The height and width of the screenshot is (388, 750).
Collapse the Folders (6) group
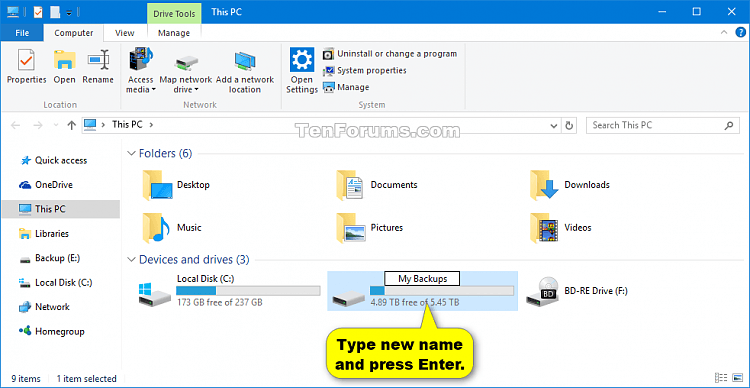coord(131,154)
